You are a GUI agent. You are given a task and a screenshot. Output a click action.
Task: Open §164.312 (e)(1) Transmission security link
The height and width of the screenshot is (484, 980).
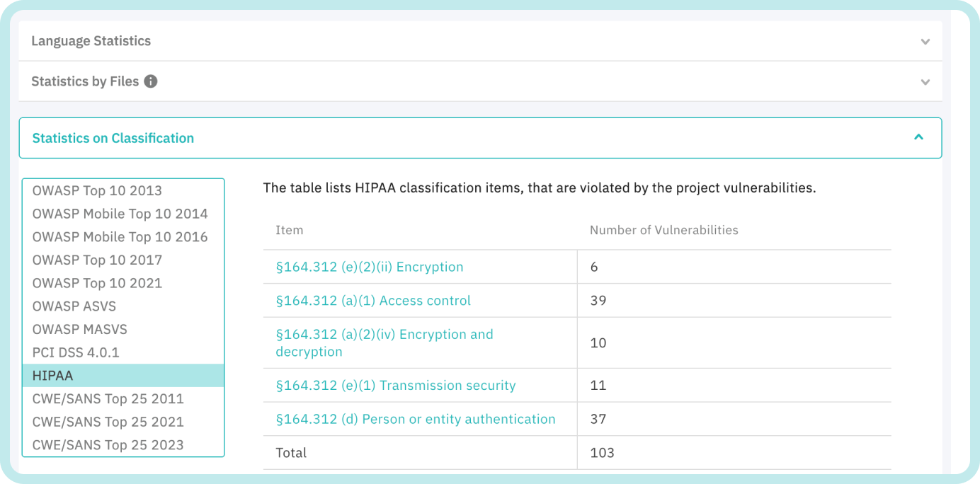[396, 386]
